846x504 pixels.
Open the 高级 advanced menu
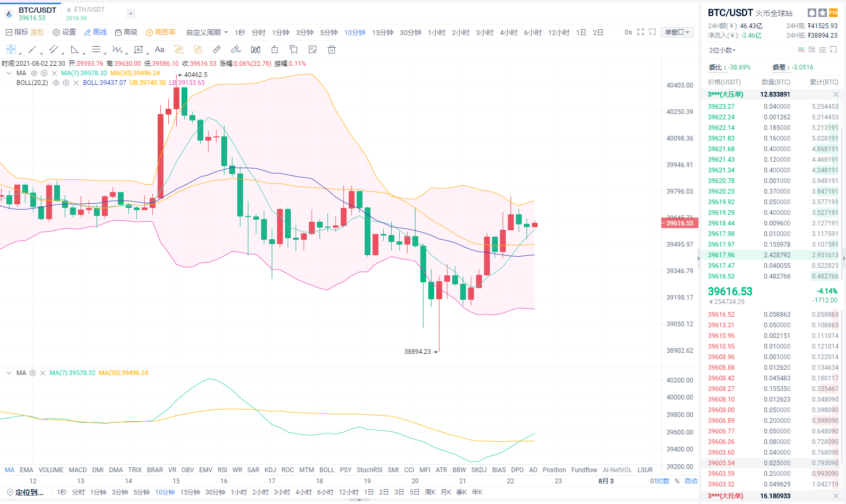126,32
